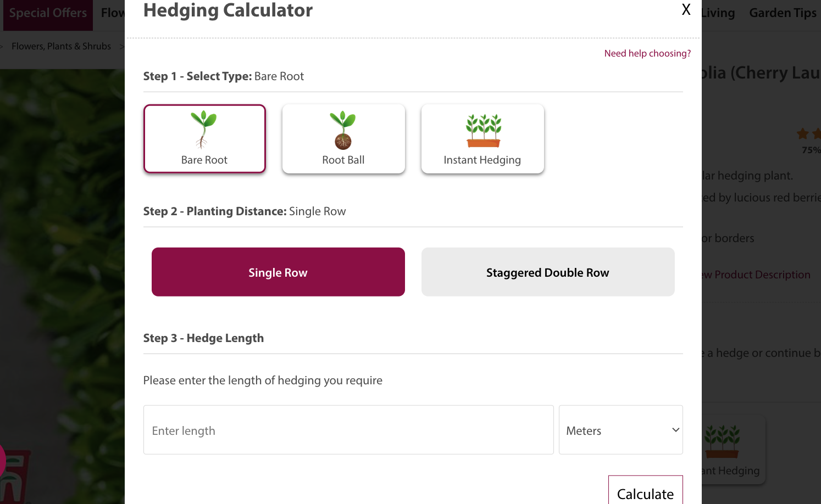This screenshot has width=821, height=504.
Task: Toggle the Single Row planting option
Action: pyautogui.click(x=278, y=272)
